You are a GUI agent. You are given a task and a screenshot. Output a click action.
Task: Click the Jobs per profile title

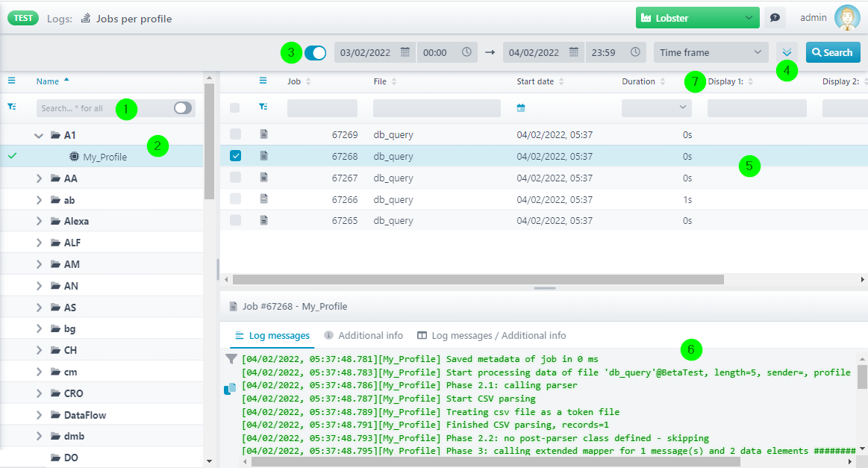(134, 19)
